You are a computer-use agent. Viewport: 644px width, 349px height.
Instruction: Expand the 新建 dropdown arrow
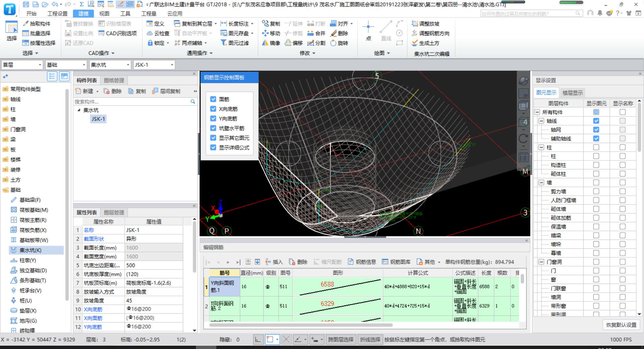[x=97, y=91]
